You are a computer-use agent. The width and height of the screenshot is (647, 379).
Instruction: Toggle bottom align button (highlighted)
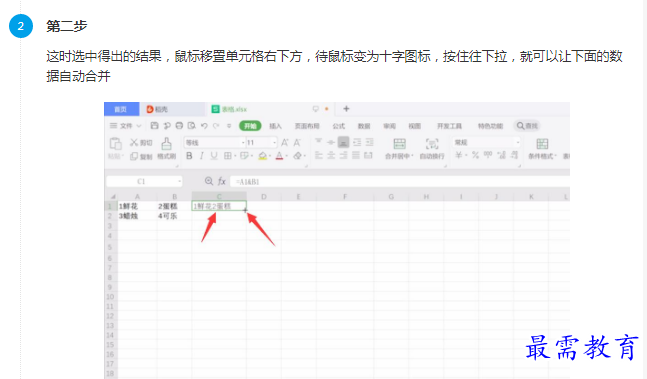(343, 142)
